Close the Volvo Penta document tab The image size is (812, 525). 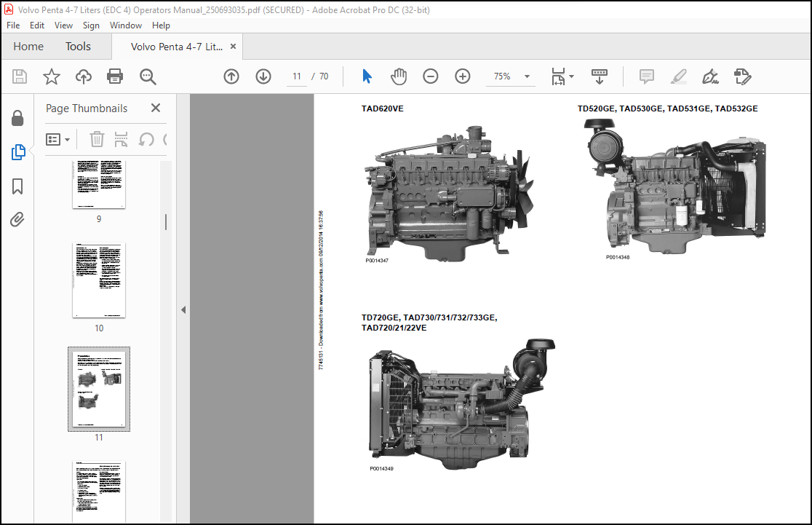[x=233, y=46]
